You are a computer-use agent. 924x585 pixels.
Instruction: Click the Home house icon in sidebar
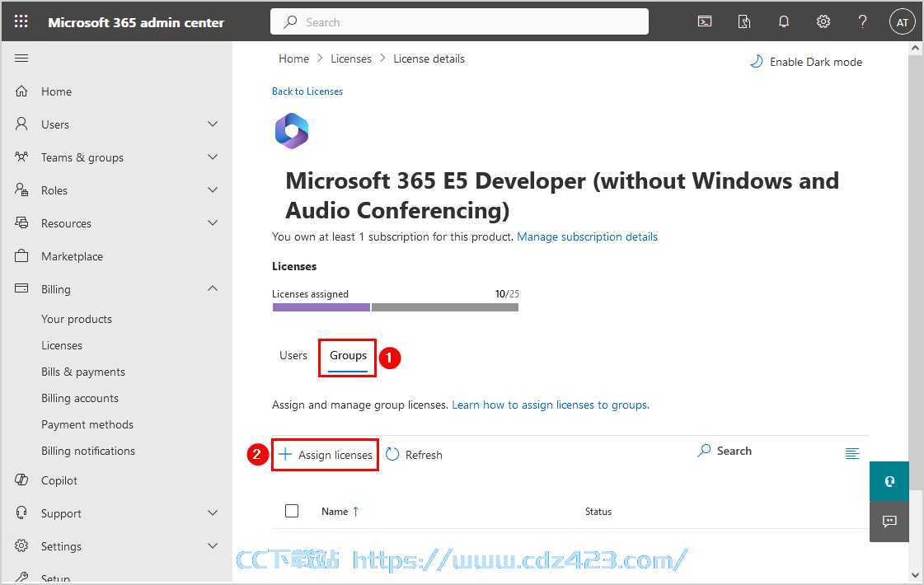coord(21,91)
